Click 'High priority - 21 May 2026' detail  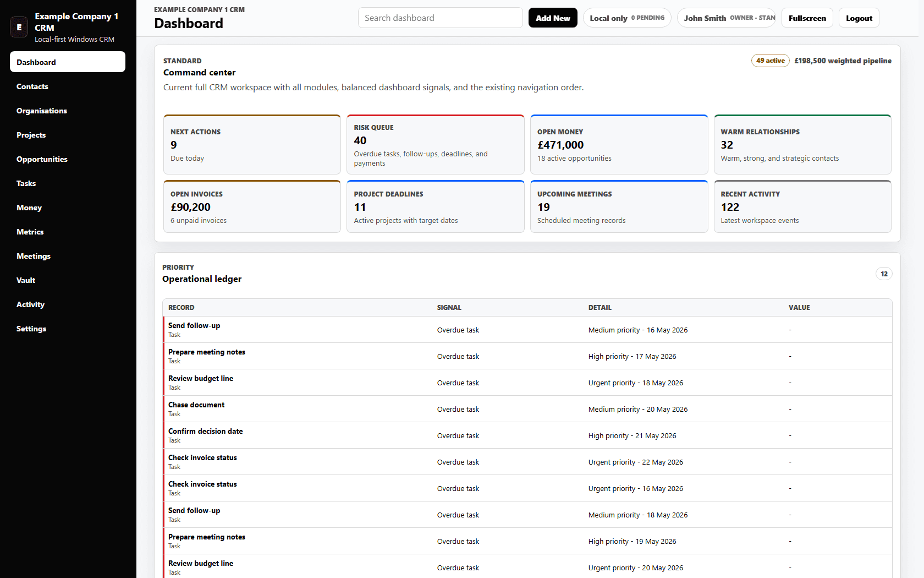pyautogui.click(x=632, y=435)
